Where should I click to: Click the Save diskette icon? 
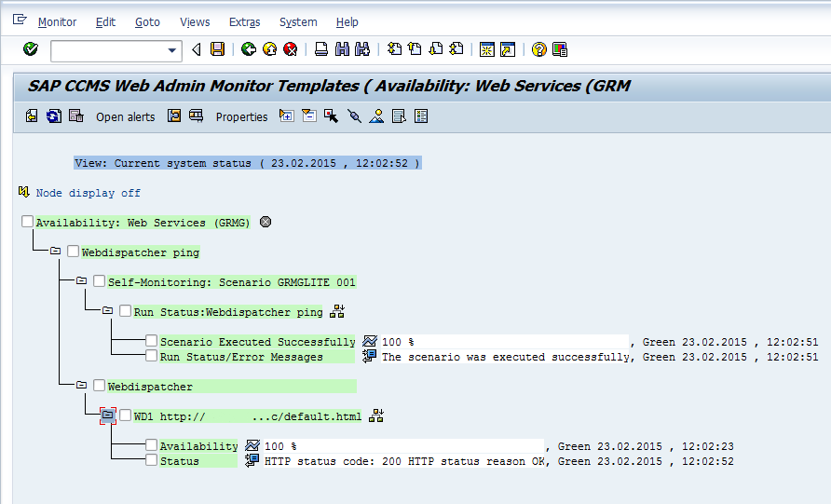(217, 49)
